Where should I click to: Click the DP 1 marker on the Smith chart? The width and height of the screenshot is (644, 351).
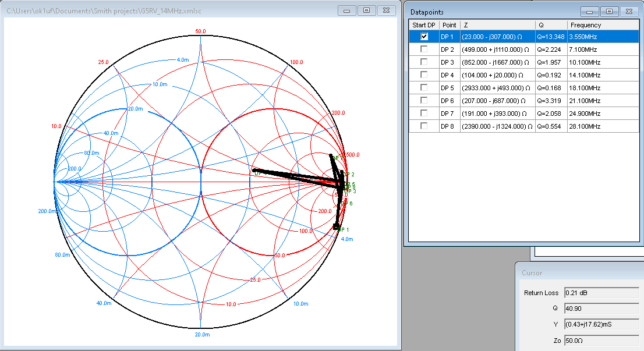coord(336,226)
